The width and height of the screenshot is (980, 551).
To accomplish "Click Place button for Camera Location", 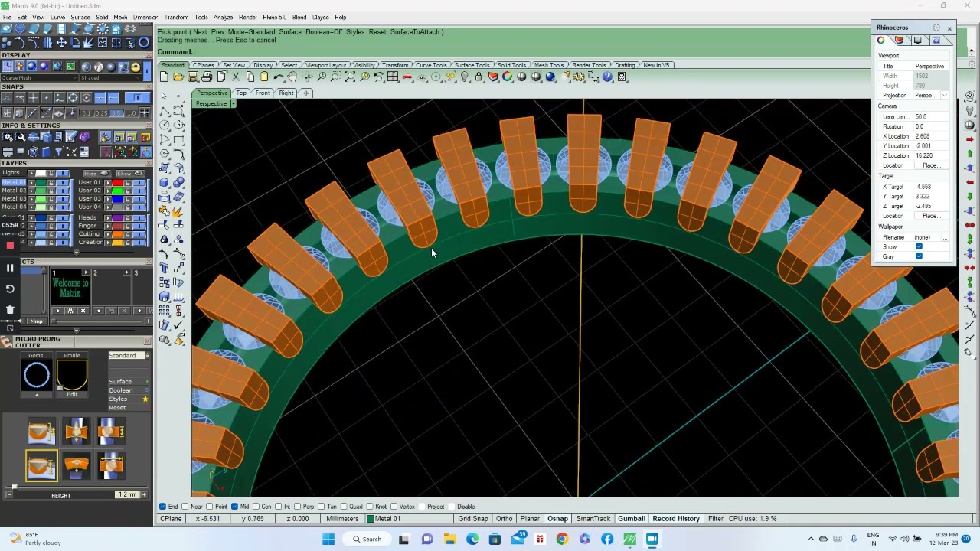I will 930,165.
